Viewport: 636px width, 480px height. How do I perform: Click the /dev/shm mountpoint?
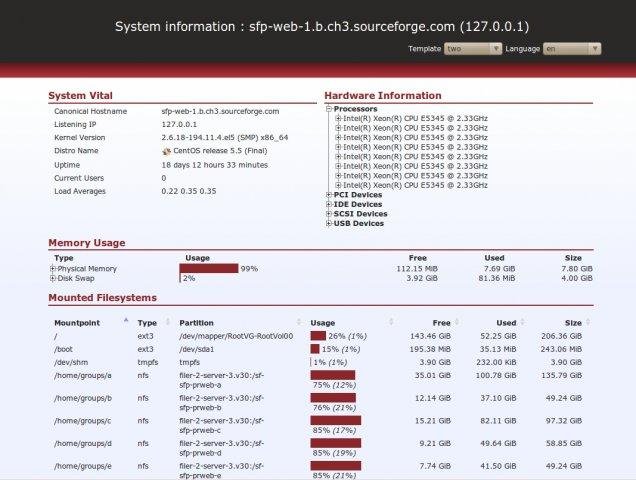[71, 362]
